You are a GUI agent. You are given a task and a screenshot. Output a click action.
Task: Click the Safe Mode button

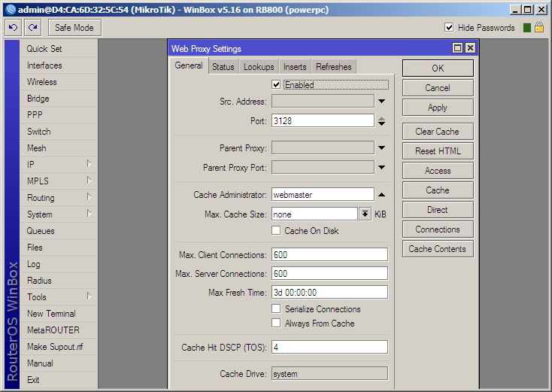pos(74,28)
